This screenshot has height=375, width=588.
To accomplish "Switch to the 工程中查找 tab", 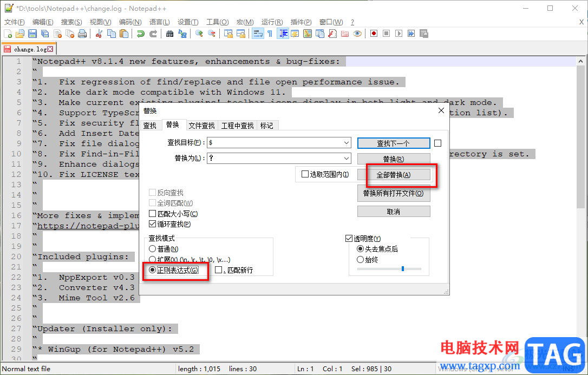I will coord(237,126).
